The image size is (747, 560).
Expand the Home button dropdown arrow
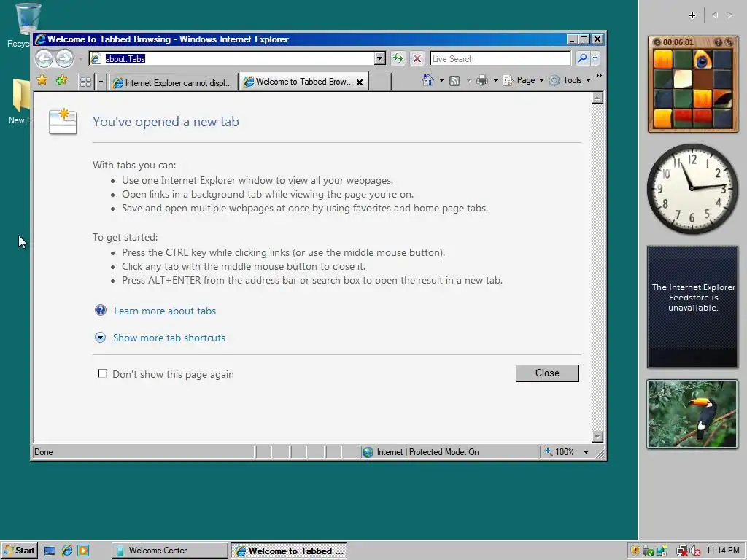point(441,80)
